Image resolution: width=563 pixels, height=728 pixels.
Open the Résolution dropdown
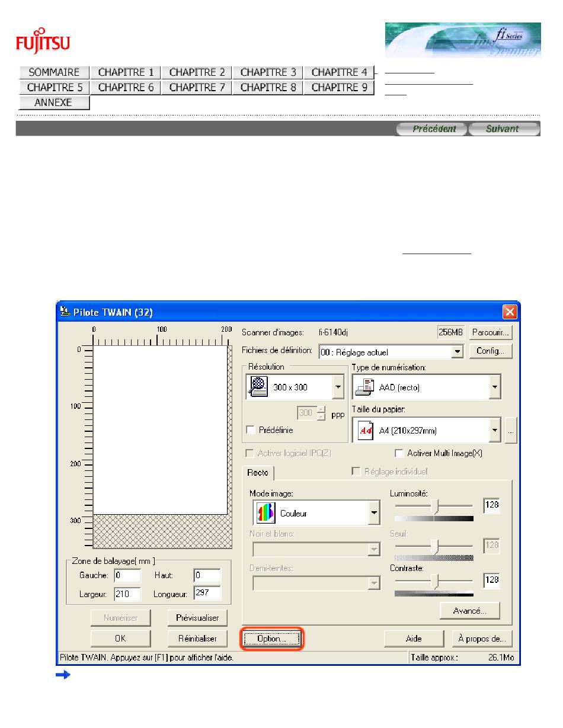pos(338,388)
